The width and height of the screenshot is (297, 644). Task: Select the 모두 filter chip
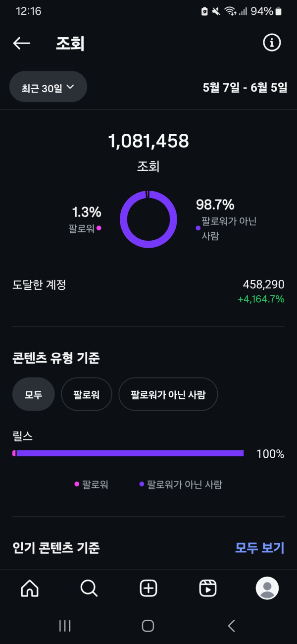33,394
